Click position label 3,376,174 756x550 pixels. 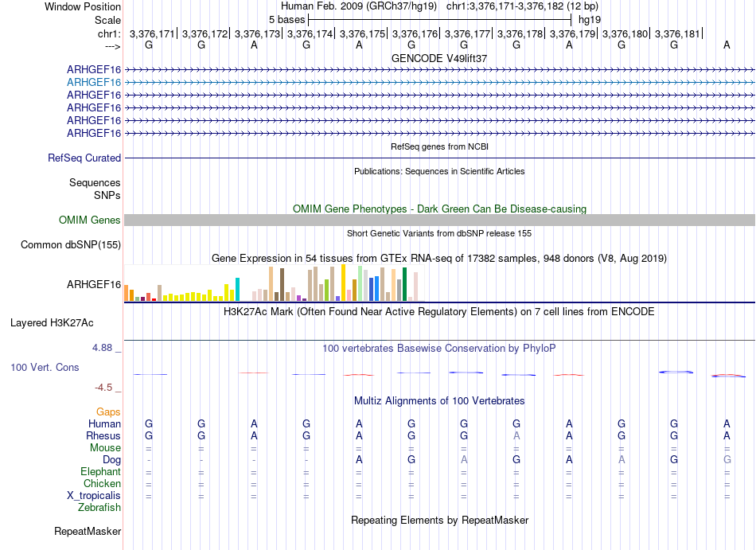[310, 33]
